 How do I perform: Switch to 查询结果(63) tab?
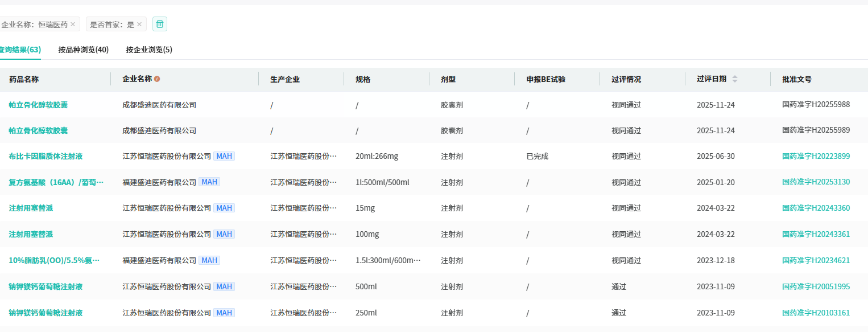coord(19,50)
